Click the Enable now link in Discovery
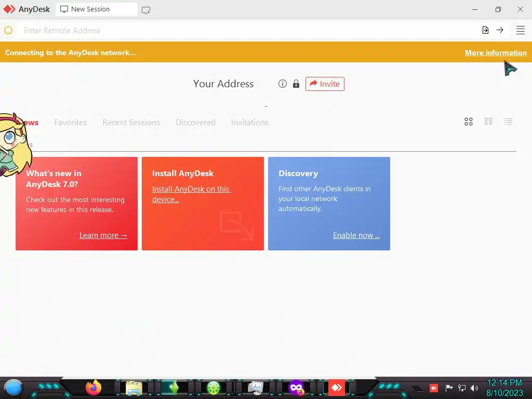Image resolution: width=532 pixels, height=399 pixels. click(356, 235)
